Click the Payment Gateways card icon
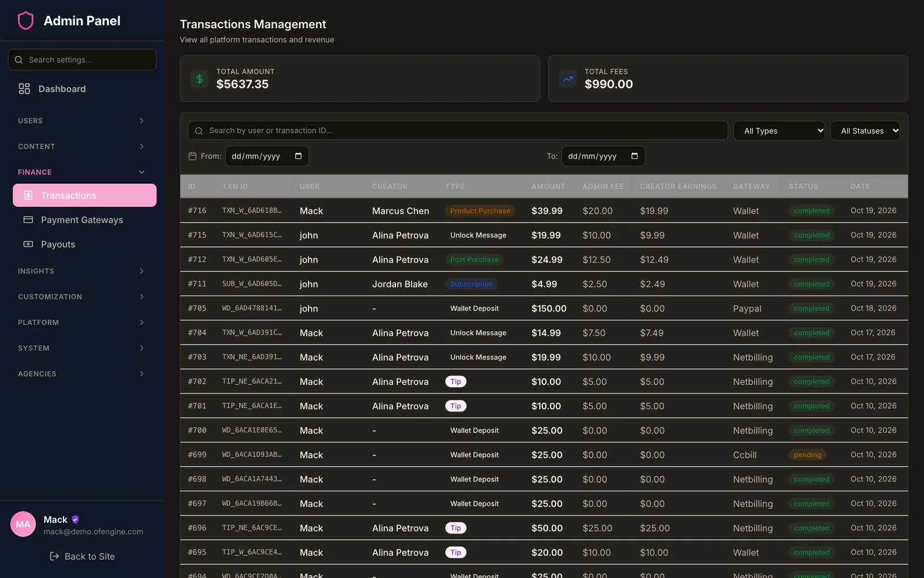The image size is (924, 578). (x=28, y=220)
